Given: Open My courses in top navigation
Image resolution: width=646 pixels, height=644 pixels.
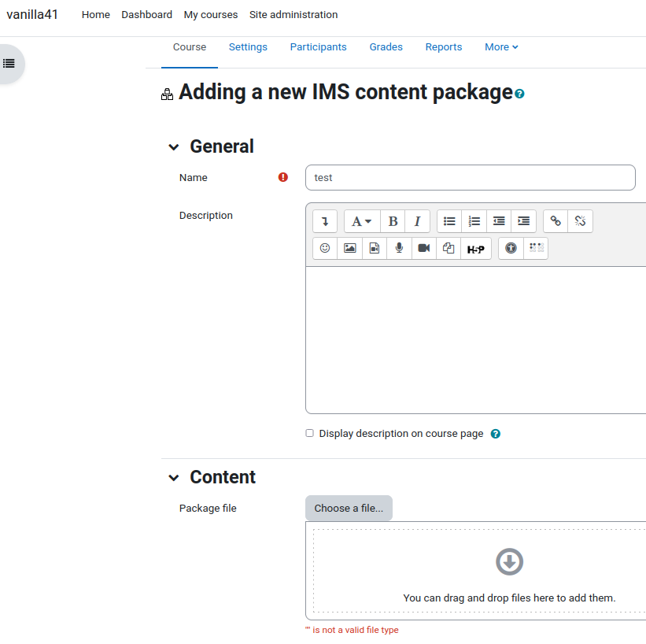Looking at the screenshot, I should coord(211,15).
